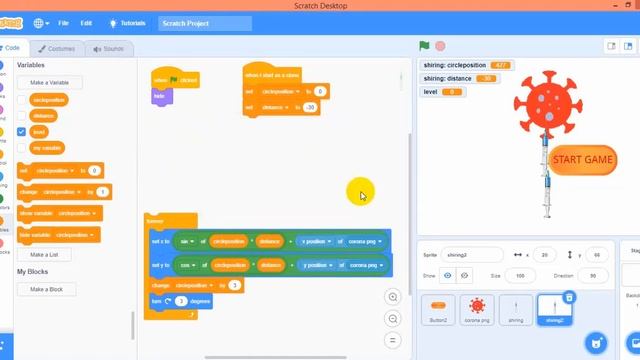Switch to the Costumes tab
Screen dimensions: 640x360
[57, 49]
